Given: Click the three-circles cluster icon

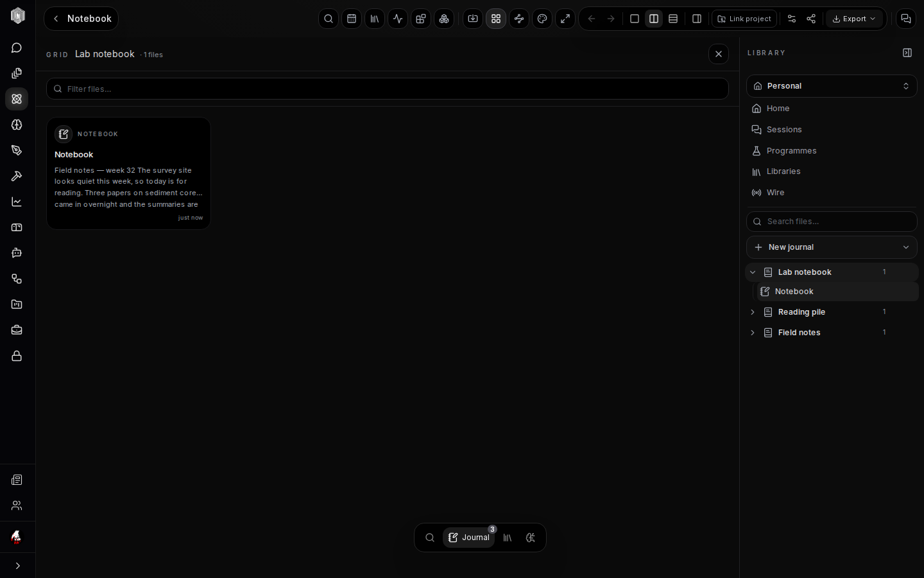Looking at the screenshot, I should [x=444, y=19].
